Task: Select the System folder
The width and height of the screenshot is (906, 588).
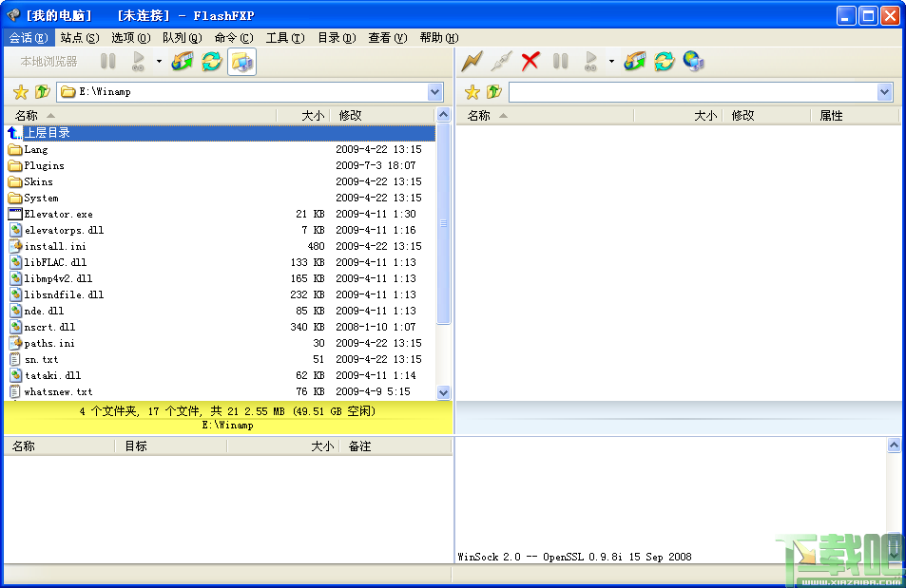Action: [x=220, y=198]
